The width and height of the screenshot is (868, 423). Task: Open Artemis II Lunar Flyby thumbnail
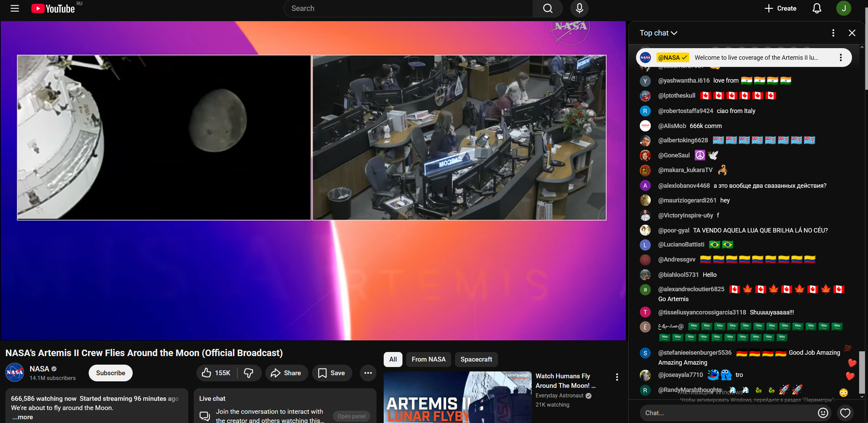point(457,397)
